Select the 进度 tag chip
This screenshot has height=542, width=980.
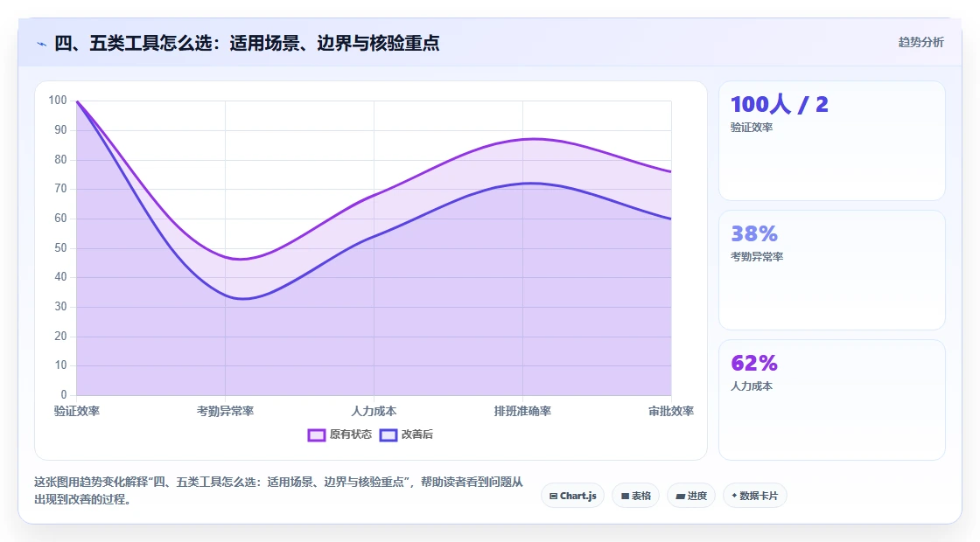[x=691, y=496]
